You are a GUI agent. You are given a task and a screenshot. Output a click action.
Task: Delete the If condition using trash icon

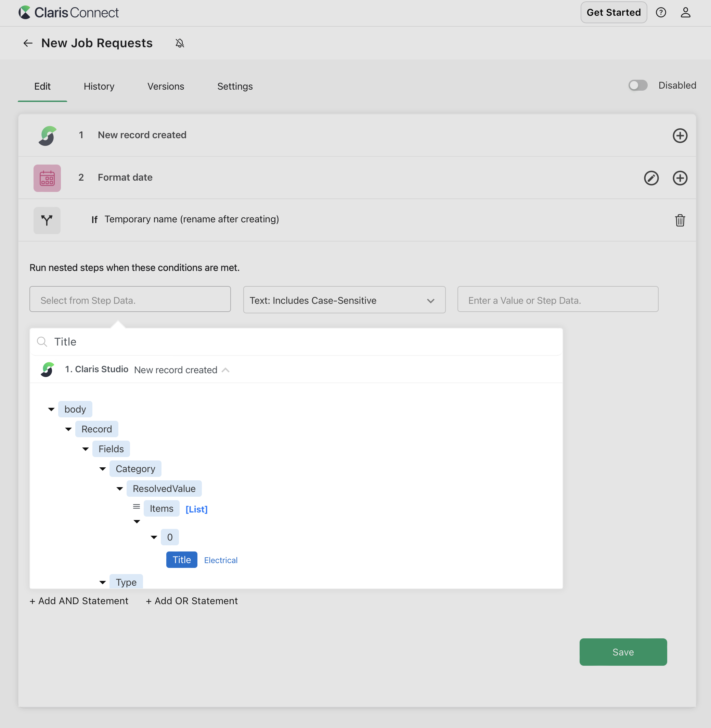680,220
